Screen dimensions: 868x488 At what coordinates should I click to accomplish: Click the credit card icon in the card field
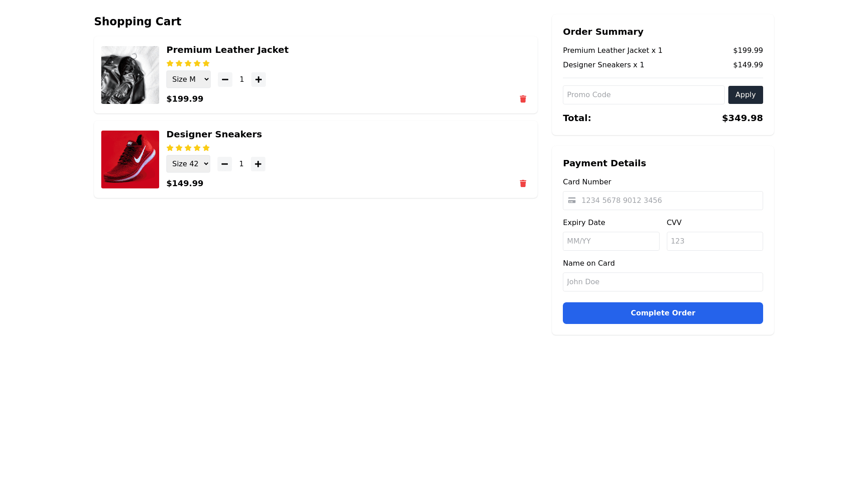pyautogui.click(x=572, y=201)
